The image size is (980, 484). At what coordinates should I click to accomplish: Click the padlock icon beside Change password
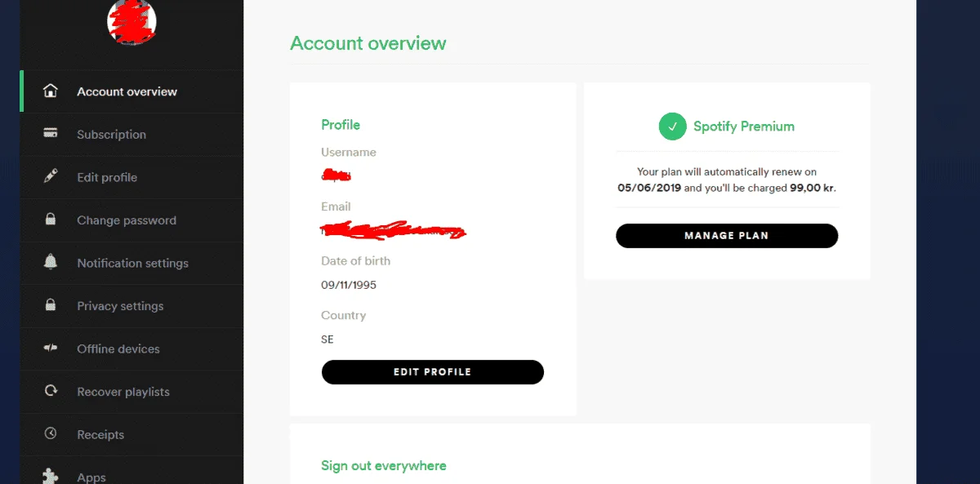point(51,220)
